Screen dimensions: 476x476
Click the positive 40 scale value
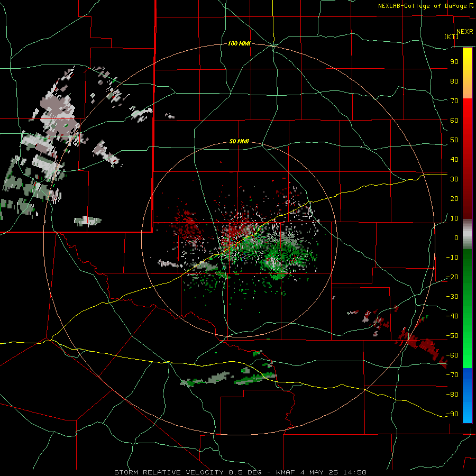pos(454,159)
